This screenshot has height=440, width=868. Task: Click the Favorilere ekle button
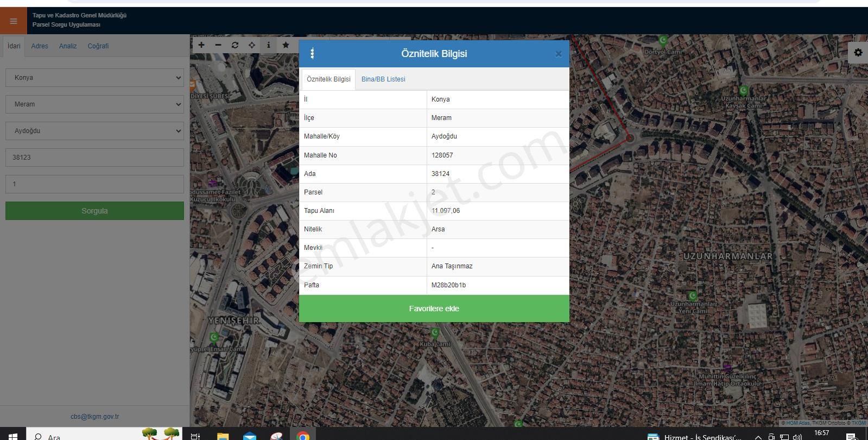tap(434, 309)
